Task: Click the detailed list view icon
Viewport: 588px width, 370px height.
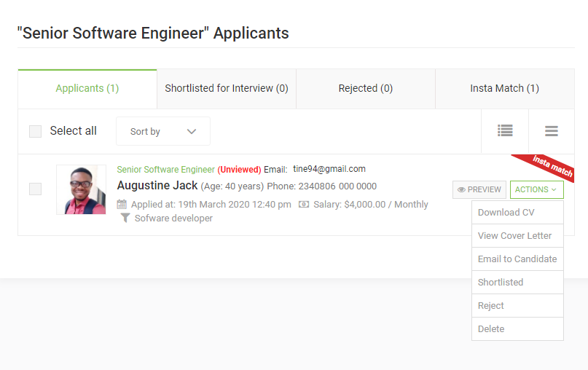Action: pos(505,131)
